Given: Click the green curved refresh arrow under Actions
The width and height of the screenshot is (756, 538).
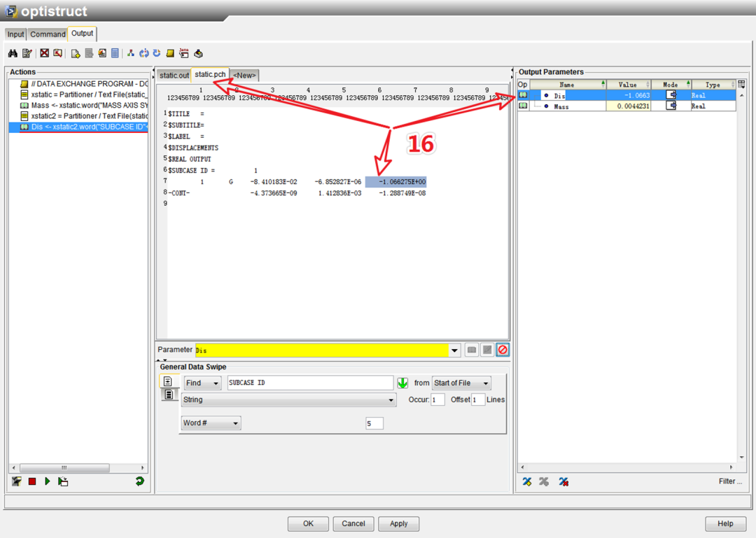Looking at the screenshot, I should [140, 481].
